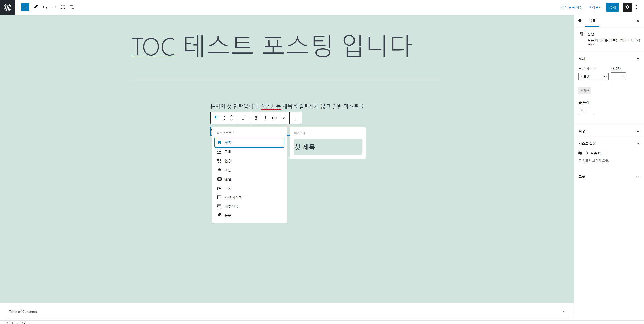The image size is (644, 324).
Task: Click the italic formatting button
Action: (x=265, y=118)
